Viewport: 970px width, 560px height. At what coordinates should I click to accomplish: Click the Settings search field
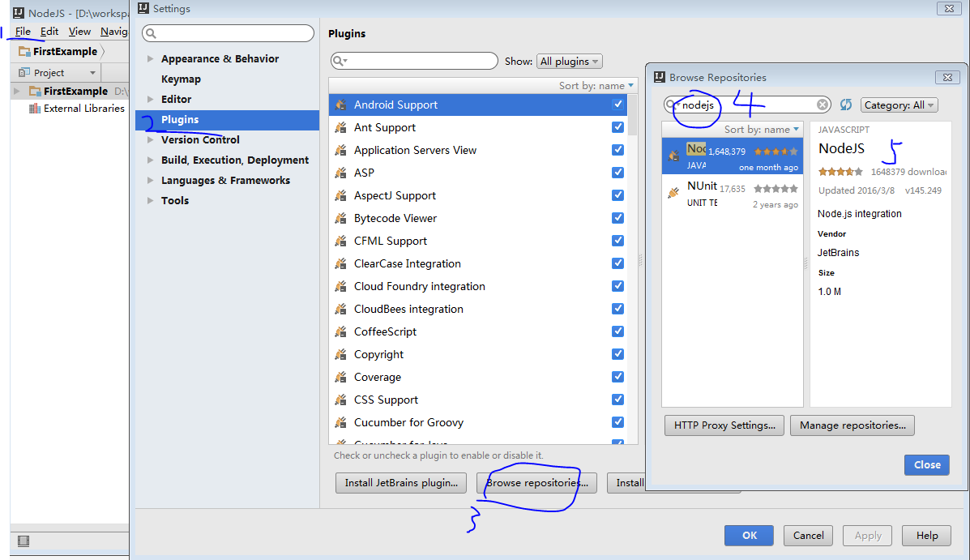[228, 32]
